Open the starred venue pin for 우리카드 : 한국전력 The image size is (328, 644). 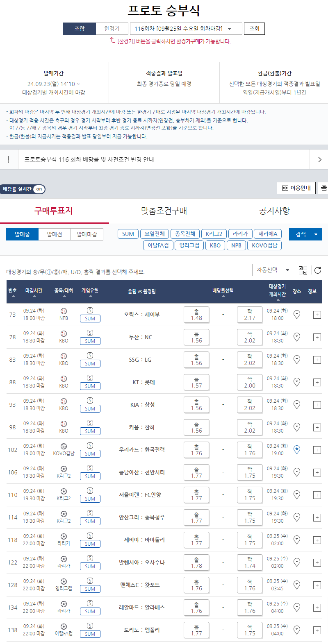[297, 449]
